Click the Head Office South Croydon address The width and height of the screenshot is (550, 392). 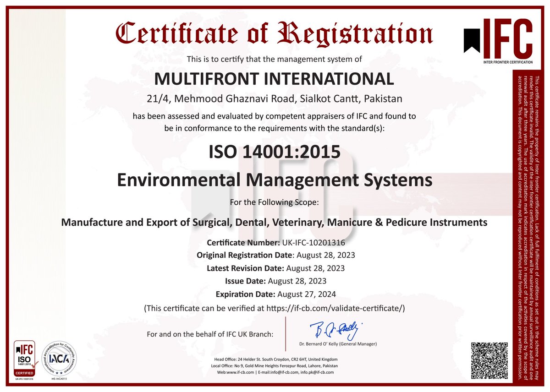pos(276,359)
